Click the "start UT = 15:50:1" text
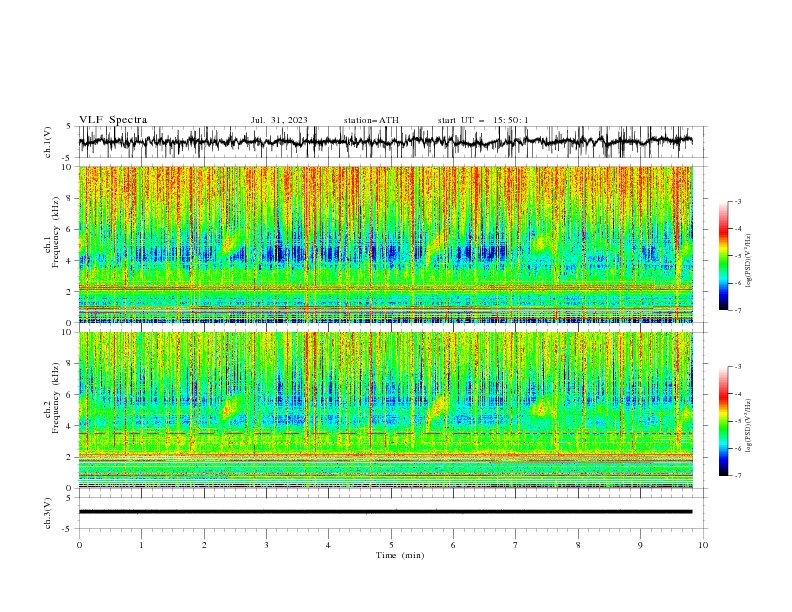Viewport: 792px width, 612px height. 483,120
